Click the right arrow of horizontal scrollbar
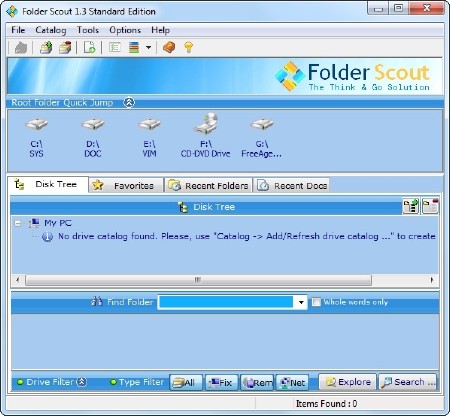The height and width of the screenshot is (416, 450). pyautogui.click(x=432, y=280)
